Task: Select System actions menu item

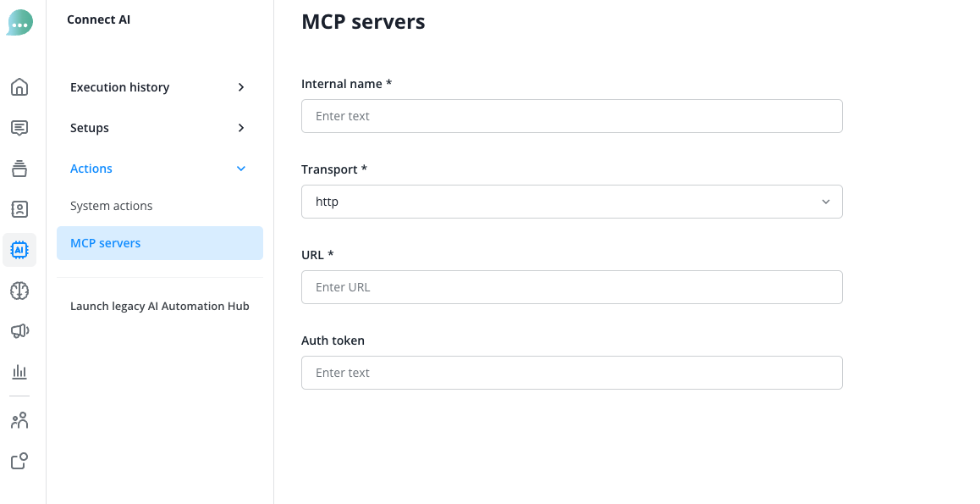Action: pyautogui.click(x=112, y=206)
